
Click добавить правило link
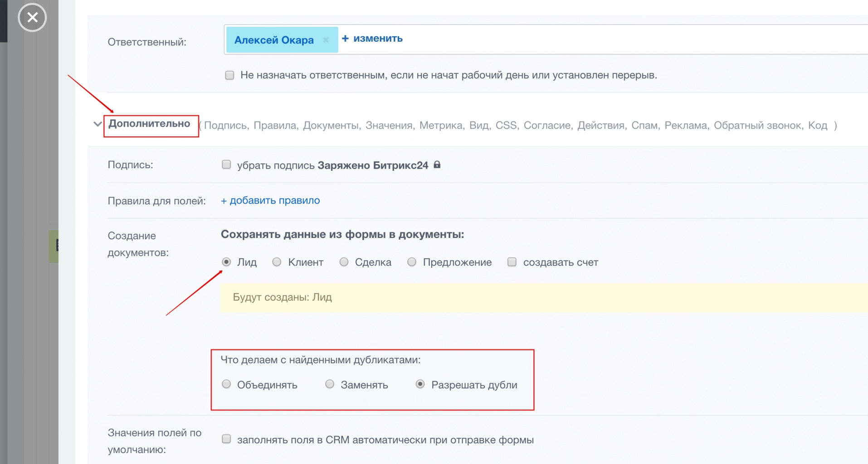coord(270,200)
